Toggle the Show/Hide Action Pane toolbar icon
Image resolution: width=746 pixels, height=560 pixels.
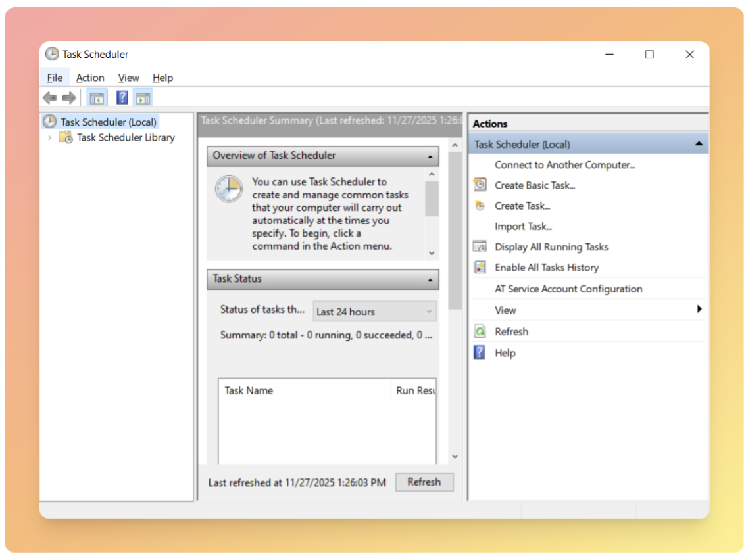pos(143,98)
